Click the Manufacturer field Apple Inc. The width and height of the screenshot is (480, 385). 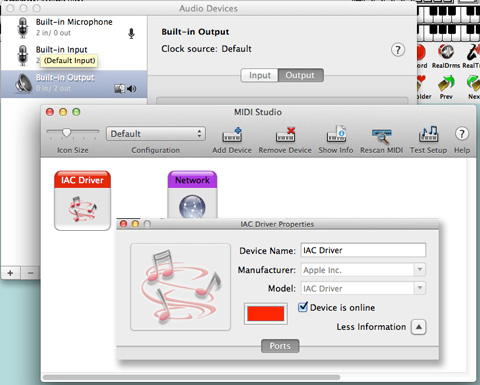pyautogui.click(x=357, y=270)
